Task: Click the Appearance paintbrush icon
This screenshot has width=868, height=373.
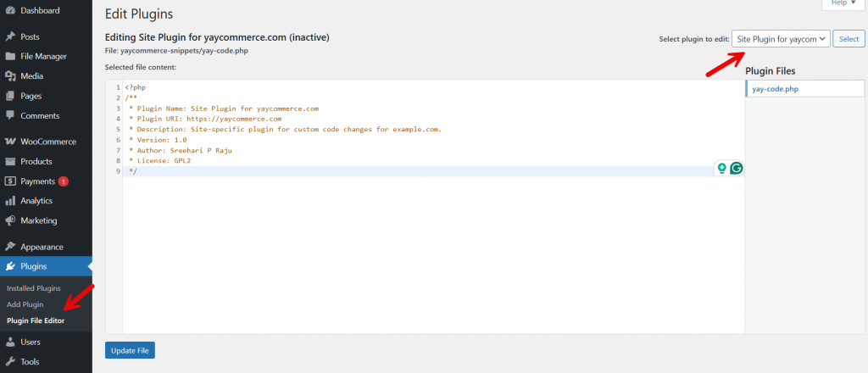Action: 10,247
